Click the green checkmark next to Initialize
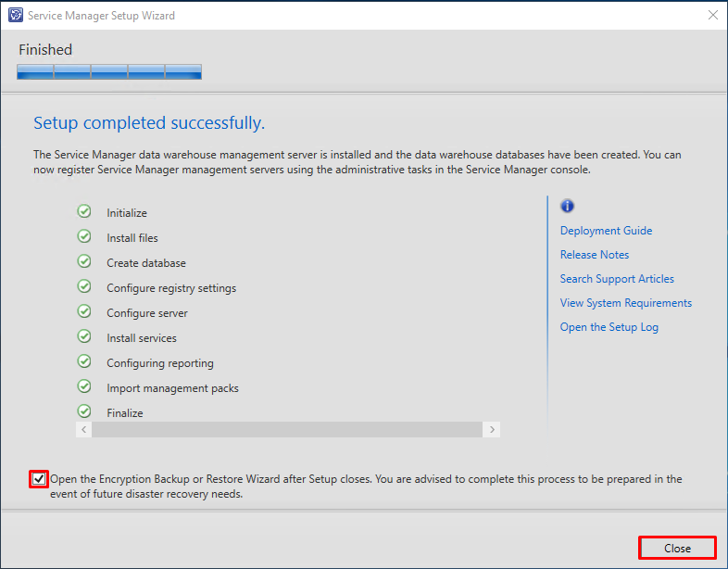 click(84, 212)
